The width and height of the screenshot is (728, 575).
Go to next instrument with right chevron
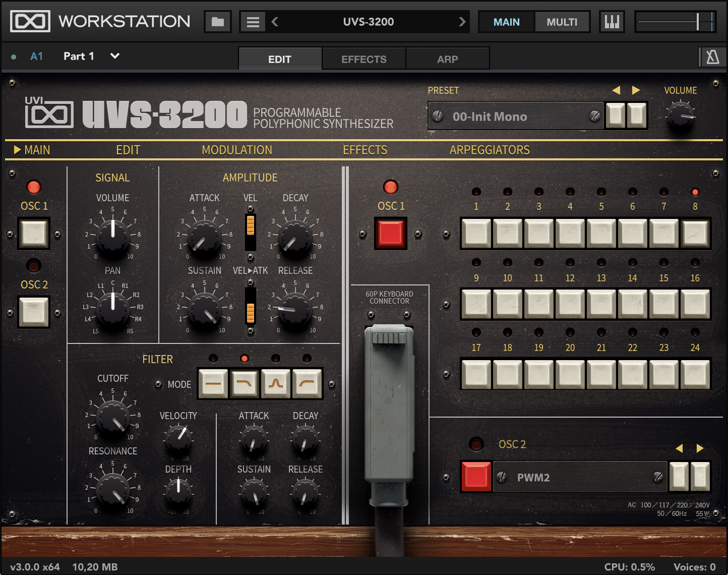(462, 22)
